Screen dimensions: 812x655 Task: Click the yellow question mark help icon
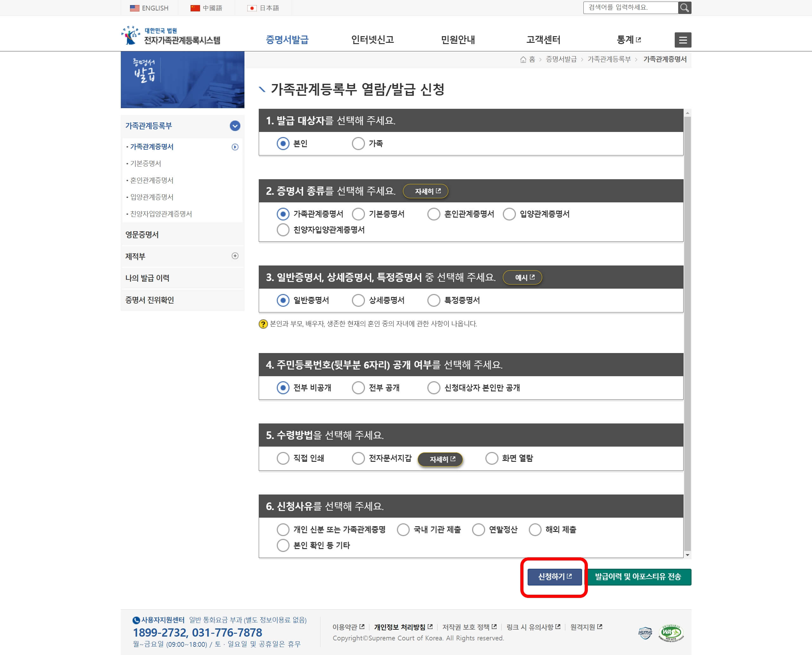click(263, 324)
